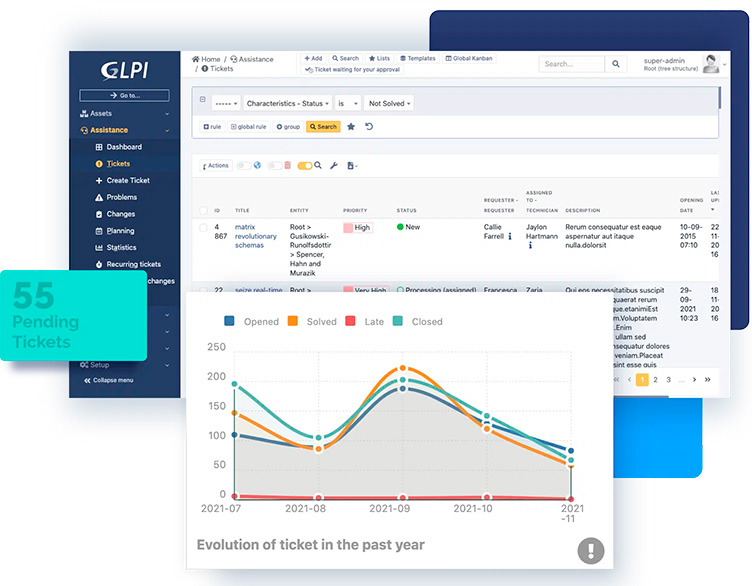
Task: Click the export file icon above table
Action: [351, 166]
